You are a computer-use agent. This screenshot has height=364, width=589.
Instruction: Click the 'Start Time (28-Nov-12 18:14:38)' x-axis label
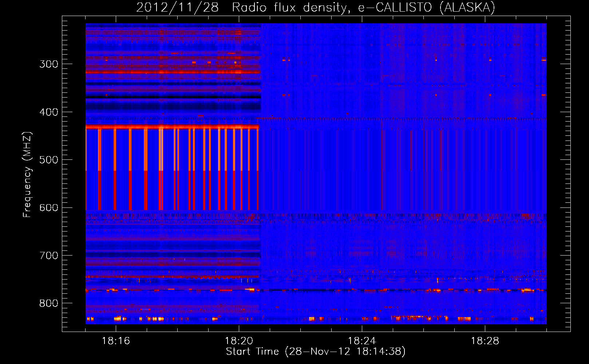click(x=316, y=352)
